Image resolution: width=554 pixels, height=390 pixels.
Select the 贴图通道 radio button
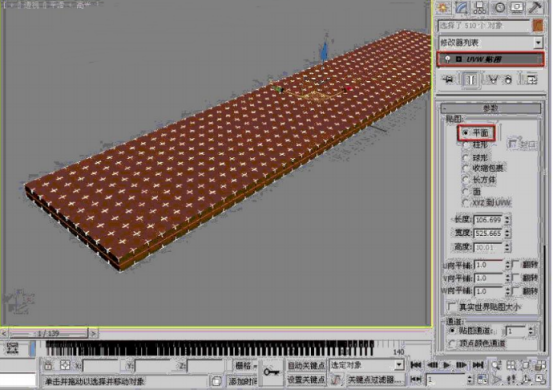(x=452, y=331)
